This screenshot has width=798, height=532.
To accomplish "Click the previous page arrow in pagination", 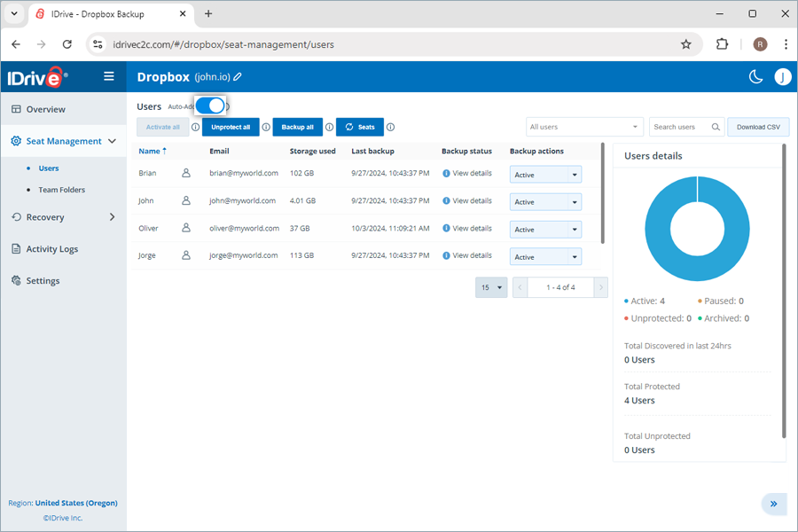I will click(520, 287).
